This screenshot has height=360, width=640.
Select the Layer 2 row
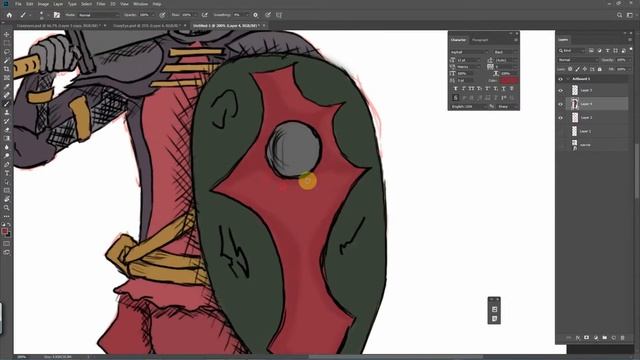tap(597, 118)
